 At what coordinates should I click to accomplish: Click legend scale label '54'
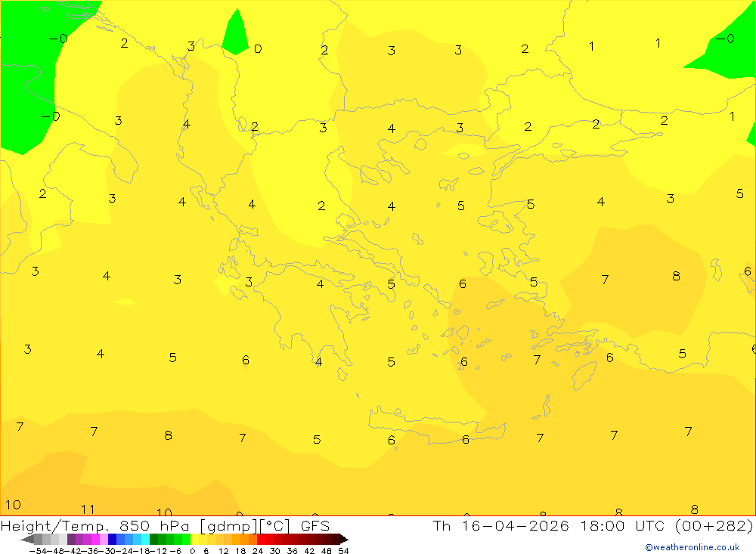coord(344,551)
